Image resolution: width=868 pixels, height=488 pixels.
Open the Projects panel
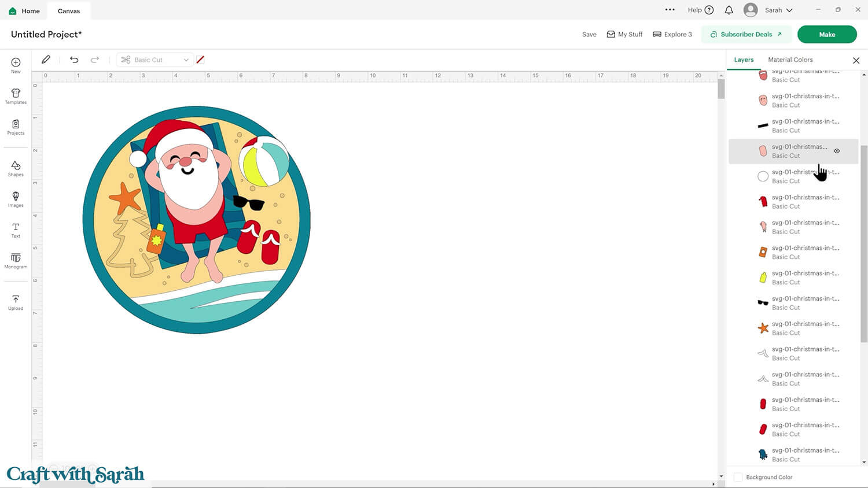(x=15, y=128)
